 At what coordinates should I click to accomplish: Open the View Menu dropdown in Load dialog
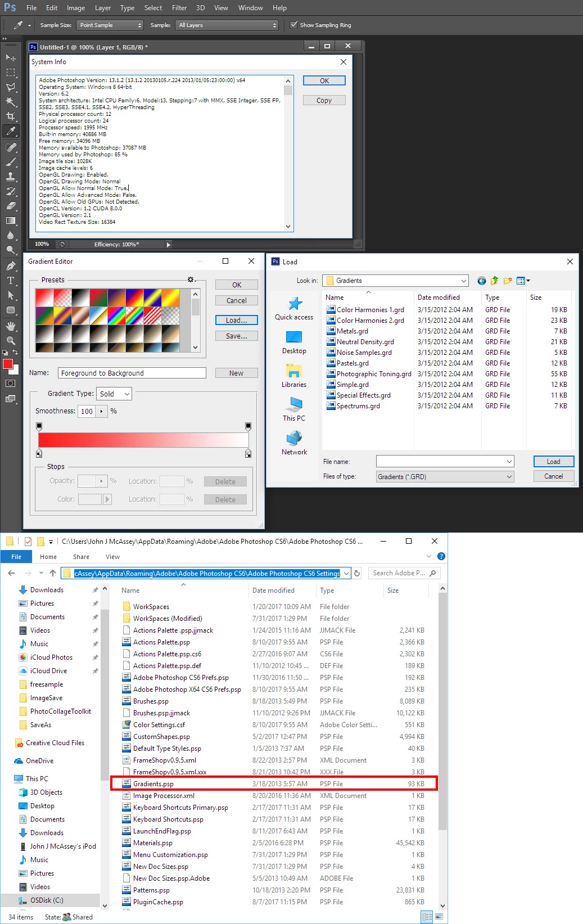pos(523,281)
